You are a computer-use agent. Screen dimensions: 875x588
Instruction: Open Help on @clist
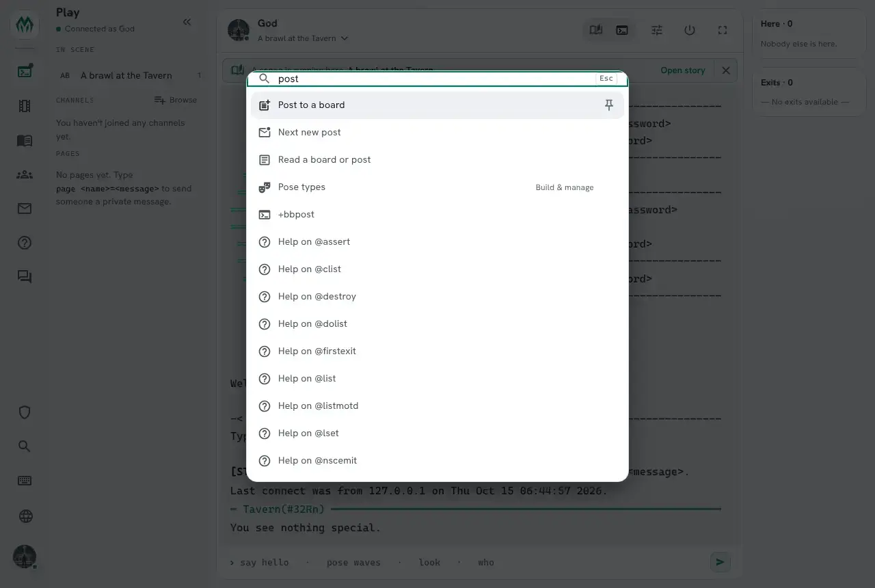[x=437, y=269]
